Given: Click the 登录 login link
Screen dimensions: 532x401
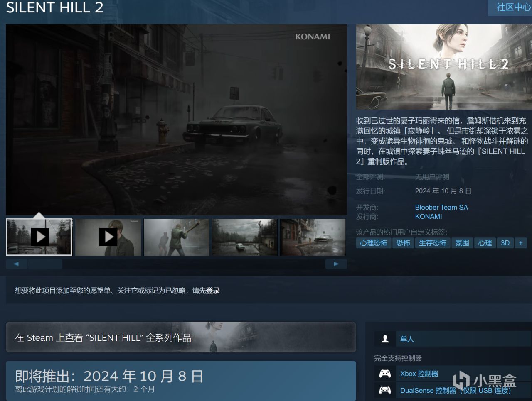Looking at the screenshot, I should click(x=213, y=291).
